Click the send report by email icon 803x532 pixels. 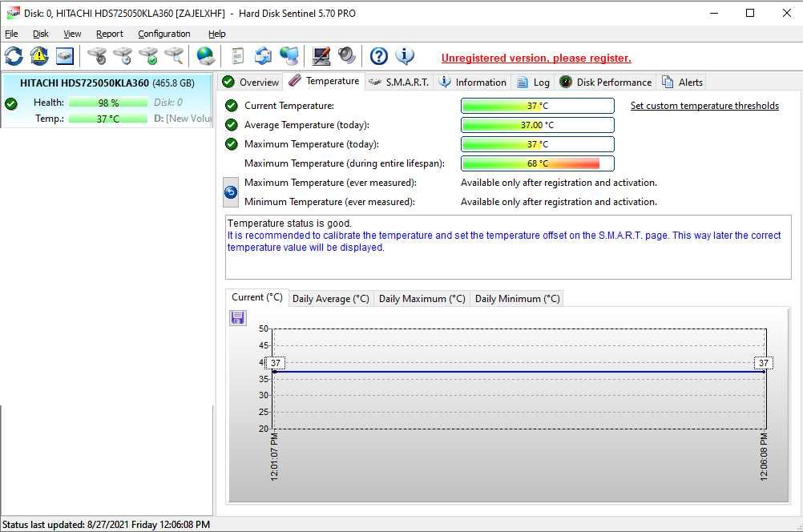point(263,56)
